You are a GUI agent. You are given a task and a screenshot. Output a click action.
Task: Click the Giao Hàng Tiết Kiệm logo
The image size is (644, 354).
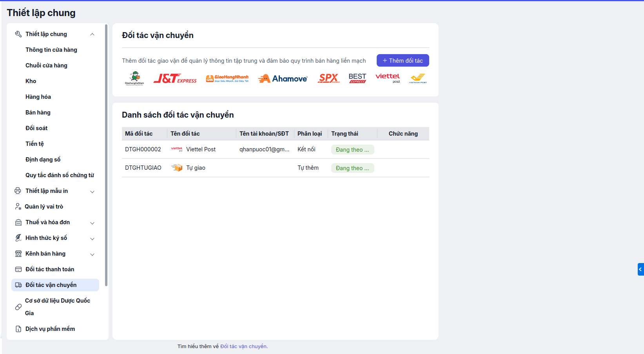pyautogui.click(x=134, y=78)
